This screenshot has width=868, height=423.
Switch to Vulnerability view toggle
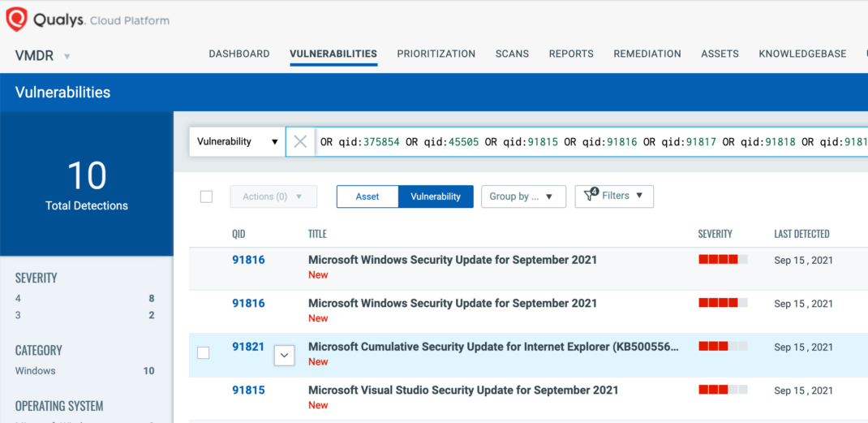pos(436,196)
